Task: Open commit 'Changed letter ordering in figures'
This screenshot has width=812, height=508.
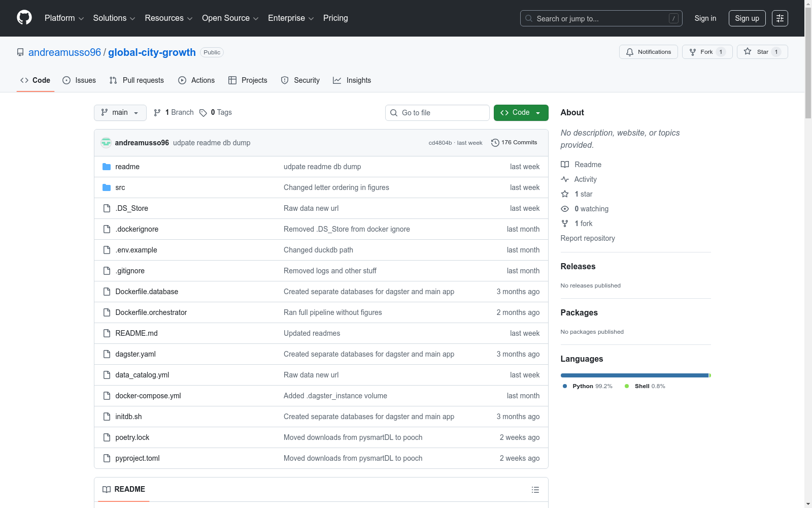Action: [x=336, y=187]
